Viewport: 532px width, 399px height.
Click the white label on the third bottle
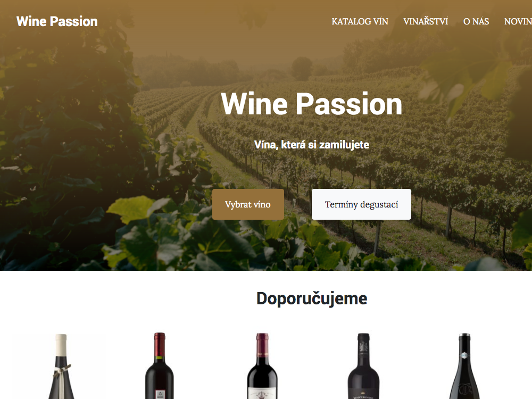coord(262,394)
